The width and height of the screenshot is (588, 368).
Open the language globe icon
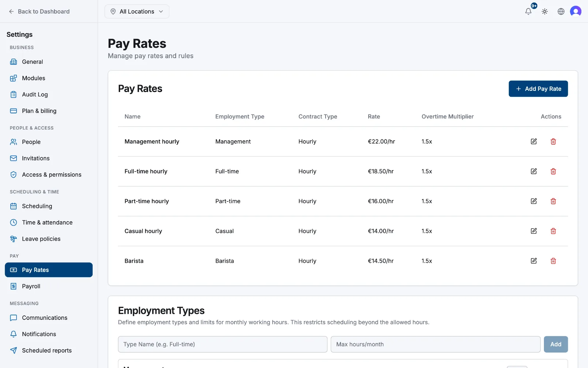561,11
